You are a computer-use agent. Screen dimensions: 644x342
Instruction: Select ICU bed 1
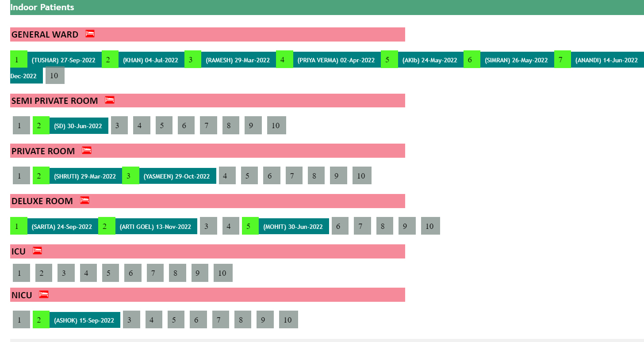[x=21, y=273]
